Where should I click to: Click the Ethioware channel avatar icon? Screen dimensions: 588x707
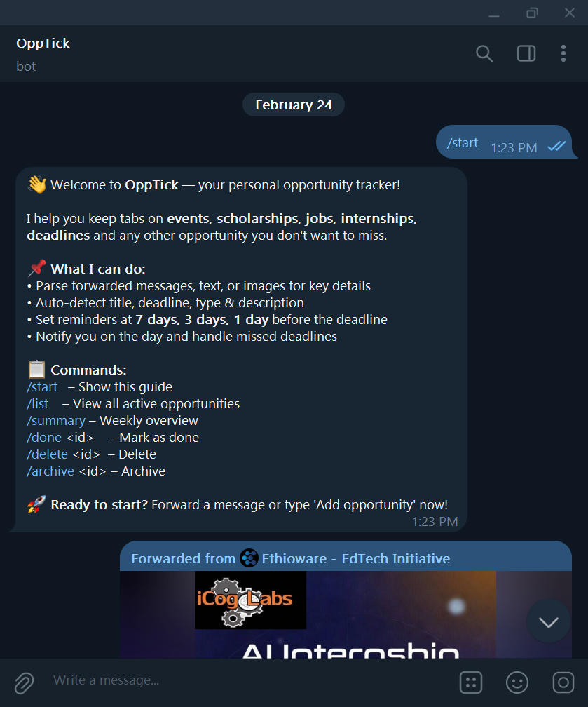tap(249, 558)
